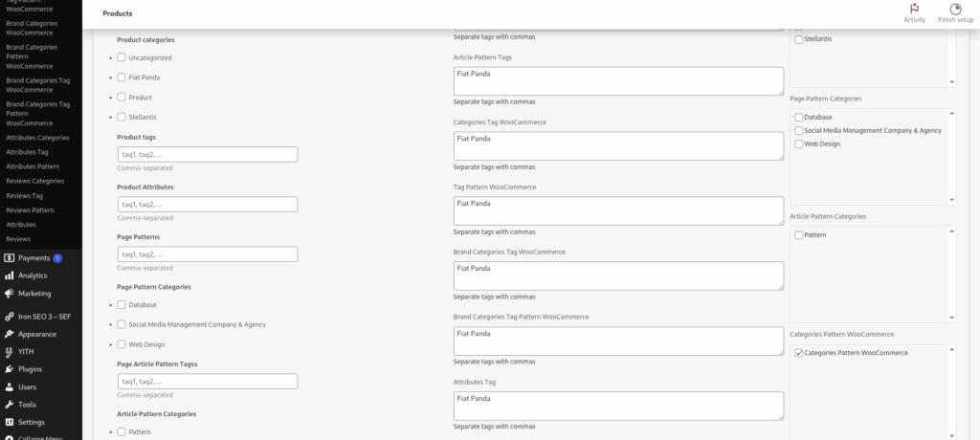This screenshot has height=440, width=980.
Task: Click up arrow of Categories Pattern WooCommerce box scrollbar
Action: coord(952,349)
